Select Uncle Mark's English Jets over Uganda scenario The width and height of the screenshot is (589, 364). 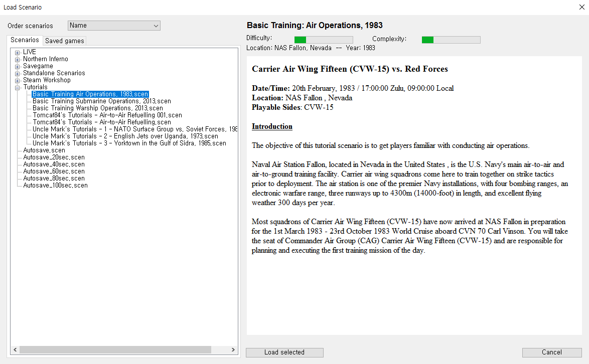125,136
